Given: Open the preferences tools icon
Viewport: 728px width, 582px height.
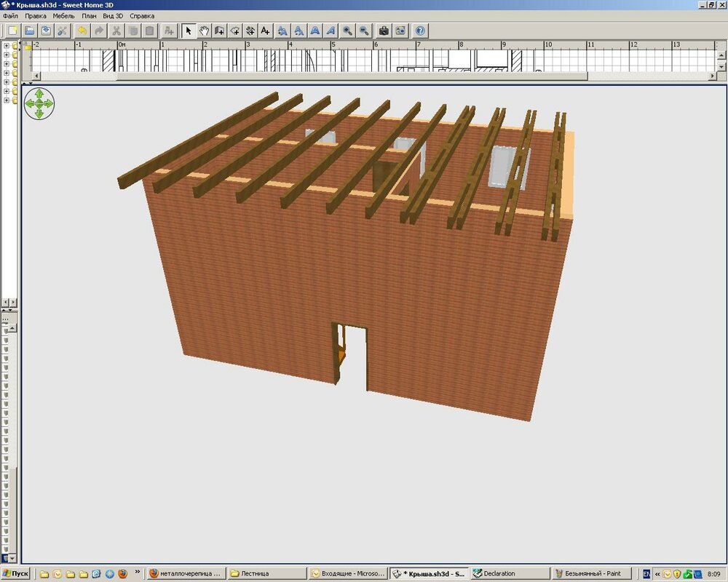Looking at the screenshot, I should [x=62, y=31].
